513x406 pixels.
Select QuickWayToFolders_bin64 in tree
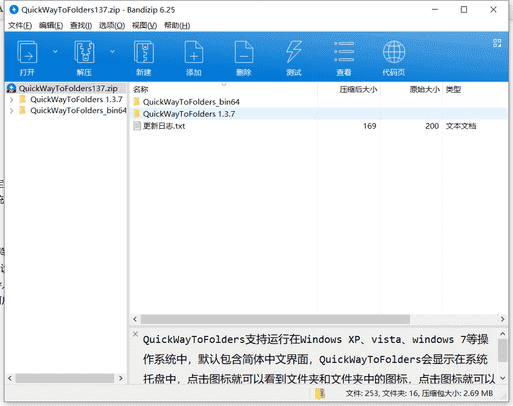78,111
